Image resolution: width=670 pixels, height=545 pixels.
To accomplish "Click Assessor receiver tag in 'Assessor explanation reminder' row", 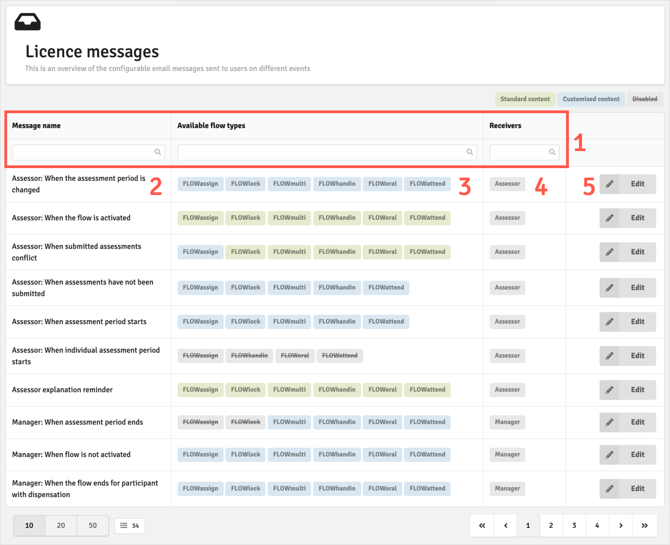I will (507, 390).
